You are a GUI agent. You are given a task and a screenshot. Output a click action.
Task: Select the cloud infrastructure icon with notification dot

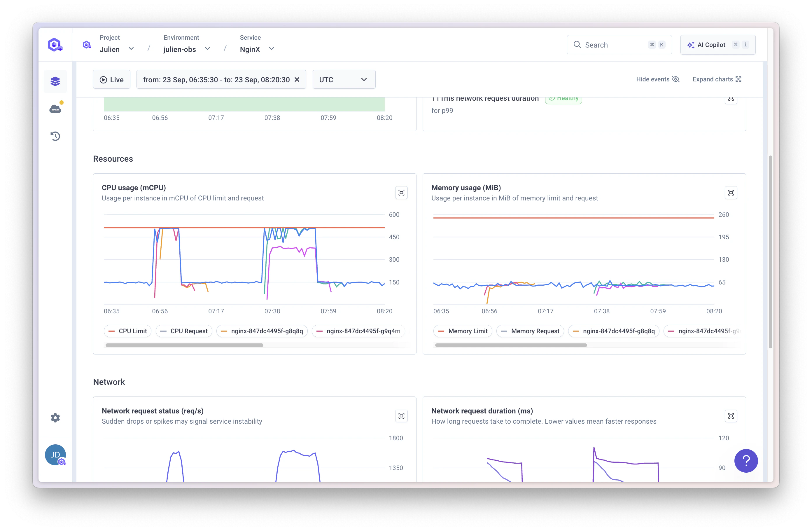pos(55,109)
